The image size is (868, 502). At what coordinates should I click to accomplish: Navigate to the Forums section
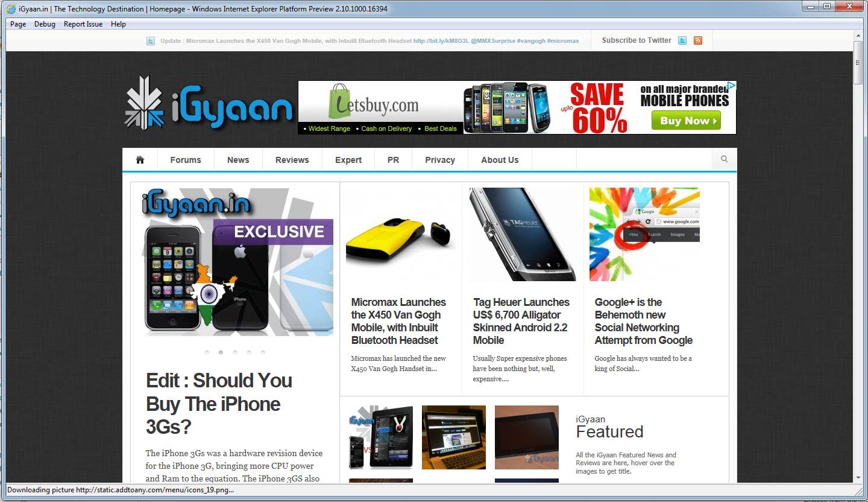click(x=185, y=159)
